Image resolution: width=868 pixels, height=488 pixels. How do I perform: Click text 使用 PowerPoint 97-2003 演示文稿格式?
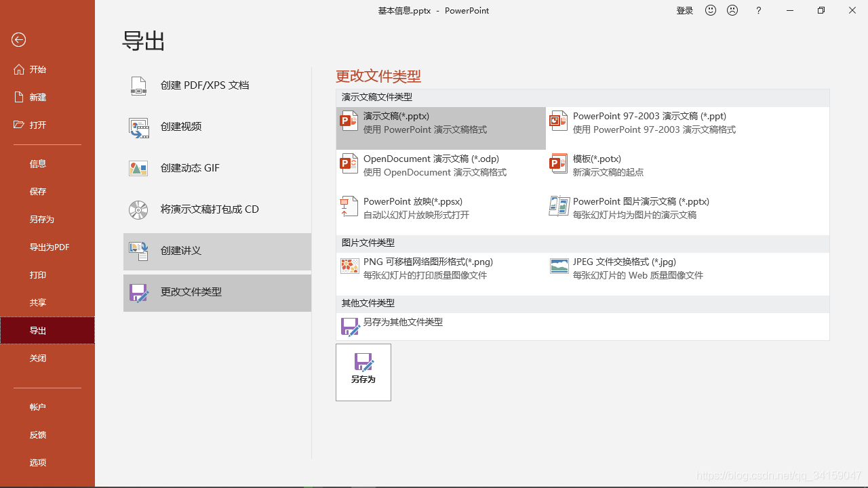(654, 129)
